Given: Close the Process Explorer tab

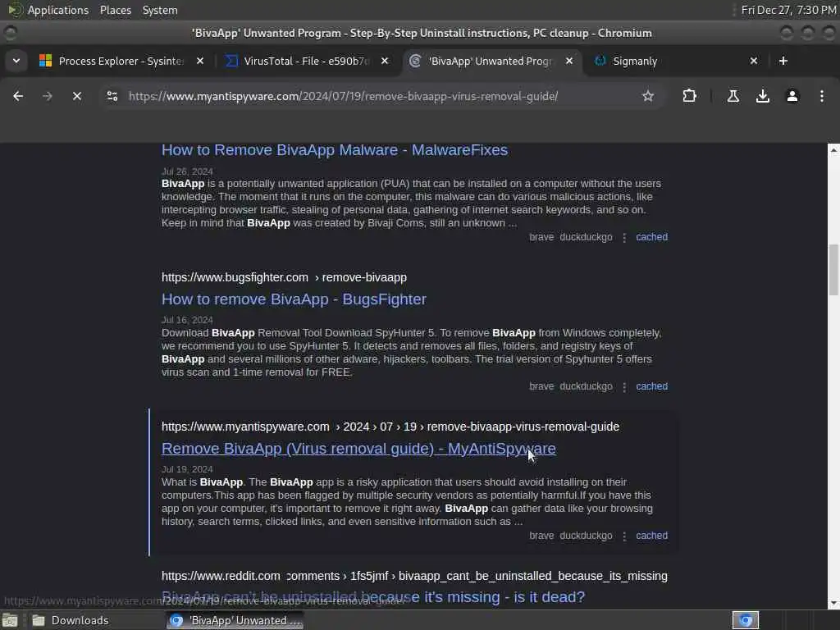Looking at the screenshot, I should click(x=200, y=61).
